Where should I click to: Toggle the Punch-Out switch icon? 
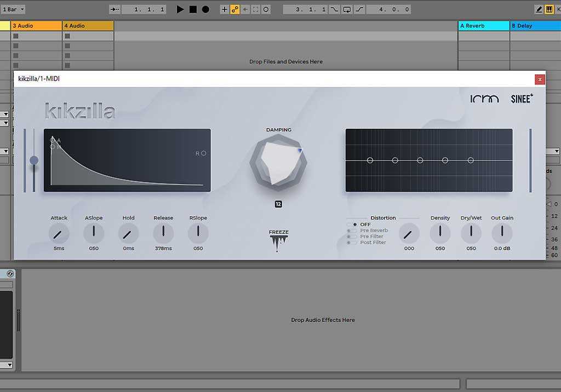pyautogui.click(x=359, y=9)
